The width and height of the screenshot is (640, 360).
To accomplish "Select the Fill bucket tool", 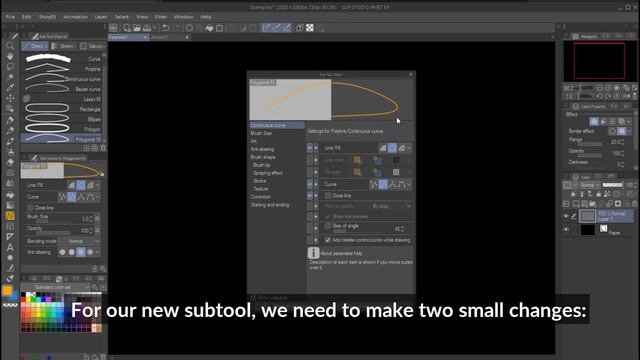I will (x=10, y=194).
